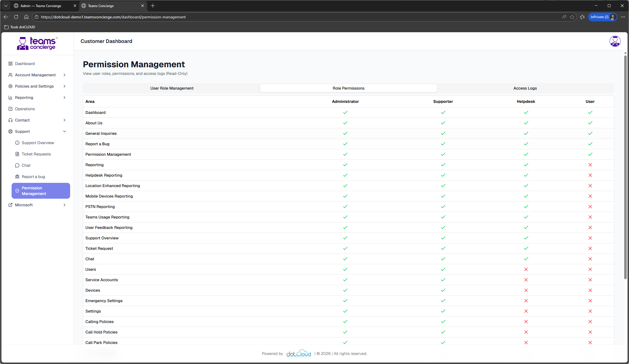Click the dotCloud logo link in footer
Screen dimensions: 629x364
(298, 354)
